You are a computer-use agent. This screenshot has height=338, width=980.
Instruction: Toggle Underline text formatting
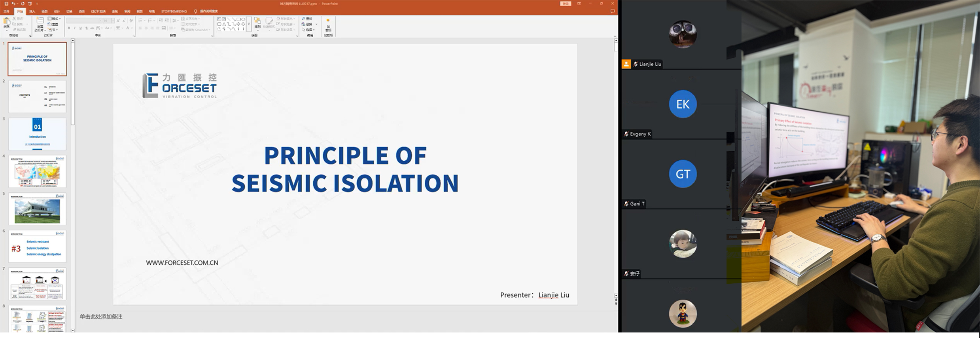[x=81, y=28]
